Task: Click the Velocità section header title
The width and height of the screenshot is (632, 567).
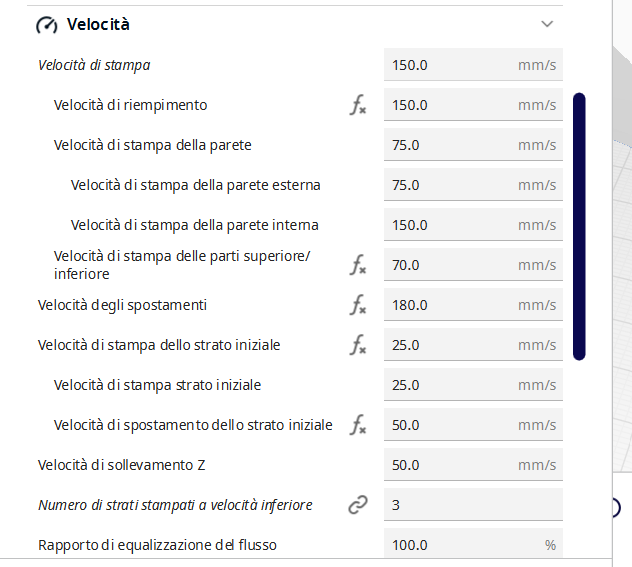Action: [x=98, y=25]
